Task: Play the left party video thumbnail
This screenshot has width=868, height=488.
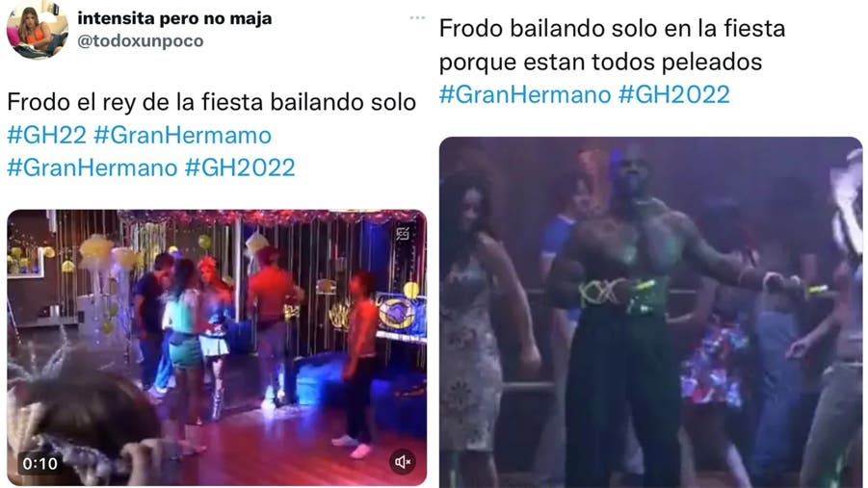Action: pyautogui.click(x=217, y=347)
